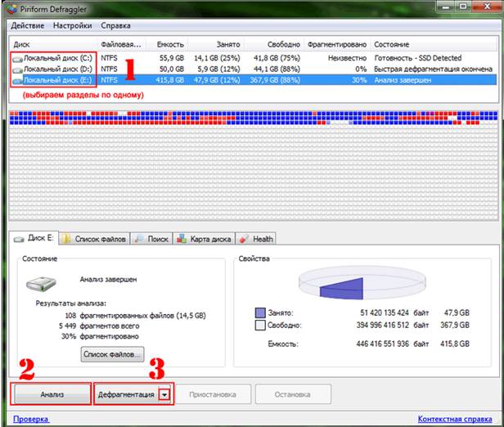Select the Локальный диск (D:) row
The width and height of the screenshot is (504, 427).
tap(254, 69)
